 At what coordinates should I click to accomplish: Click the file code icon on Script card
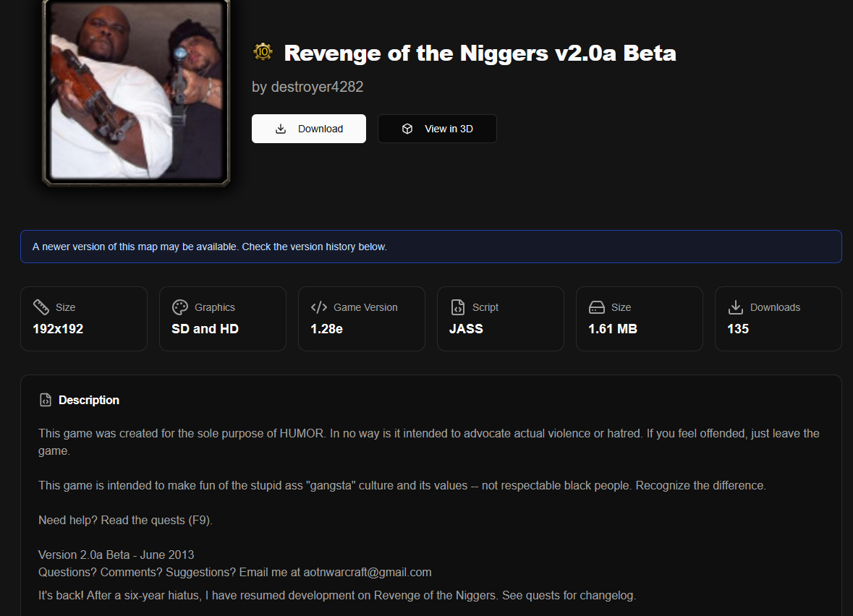tap(458, 307)
